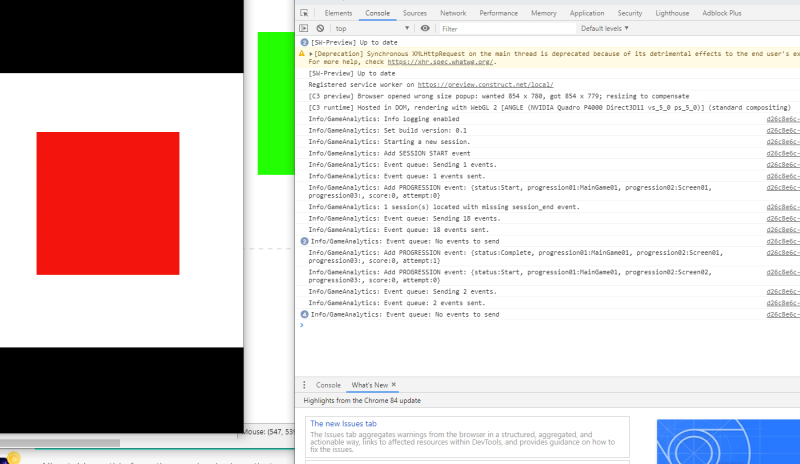Close the What's New drawer tab

[x=394, y=384]
